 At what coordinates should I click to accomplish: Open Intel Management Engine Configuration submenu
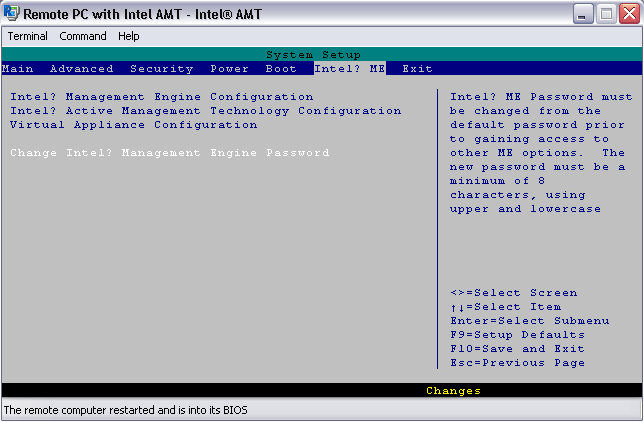pos(161,97)
